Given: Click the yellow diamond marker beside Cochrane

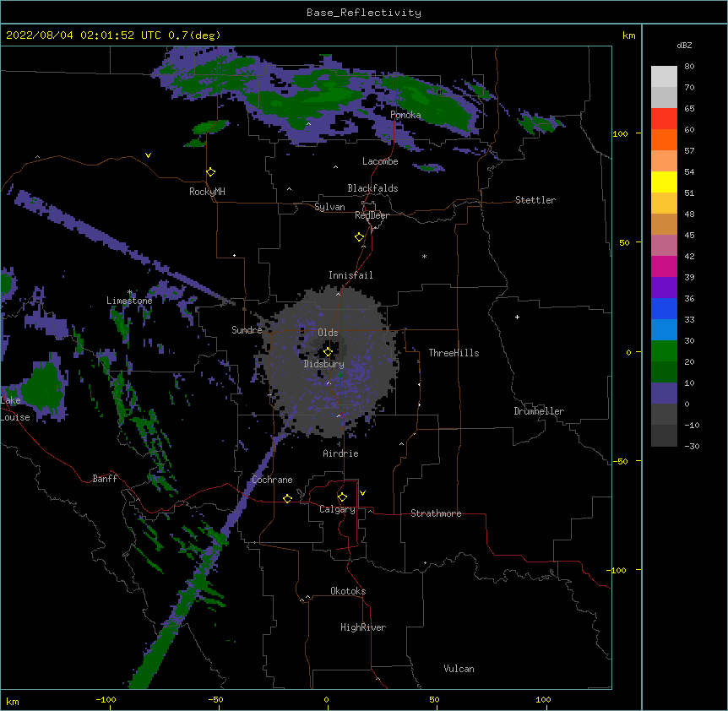Looking at the screenshot, I should pyautogui.click(x=287, y=498).
